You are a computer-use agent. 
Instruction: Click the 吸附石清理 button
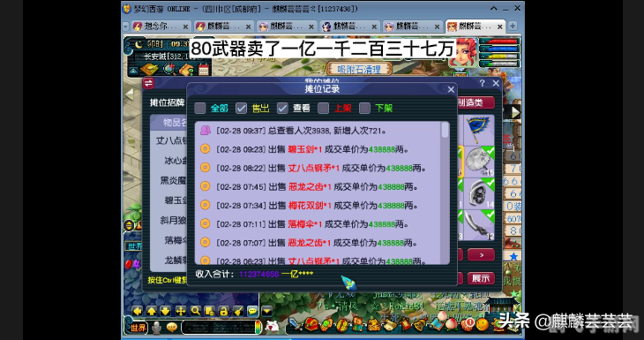point(358,70)
